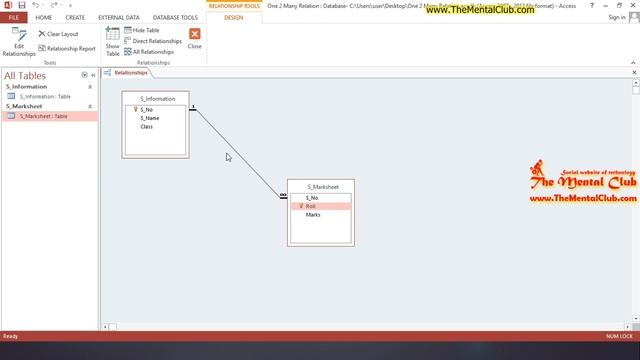Redo action in quick access toolbar
640x360 pixels.
[x=54, y=5]
